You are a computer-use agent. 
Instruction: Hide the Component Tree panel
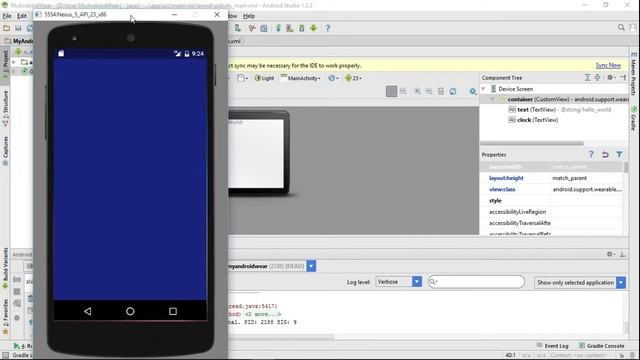pyautogui.click(x=623, y=78)
